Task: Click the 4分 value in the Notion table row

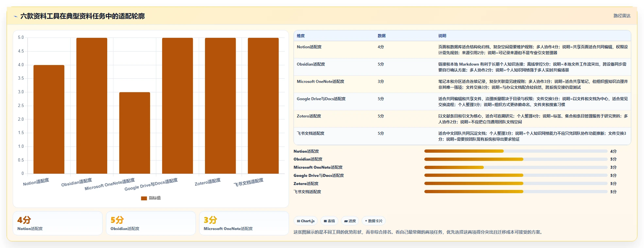Action: click(x=381, y=47)
